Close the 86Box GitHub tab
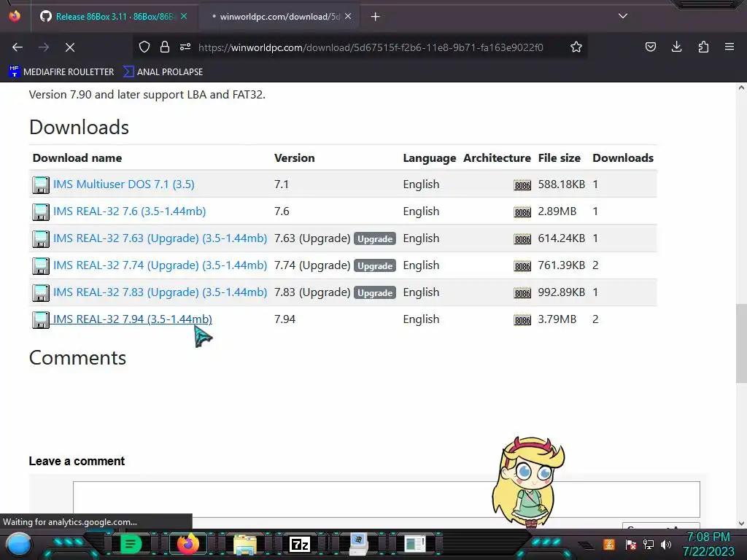 click(184, 16)
